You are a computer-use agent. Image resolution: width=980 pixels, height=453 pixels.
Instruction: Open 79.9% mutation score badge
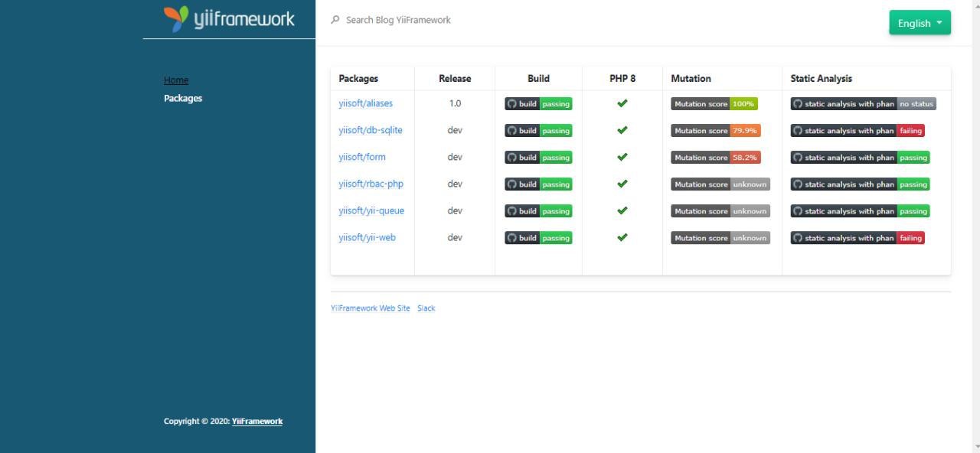pyautogui.click(x=716, y=131)
